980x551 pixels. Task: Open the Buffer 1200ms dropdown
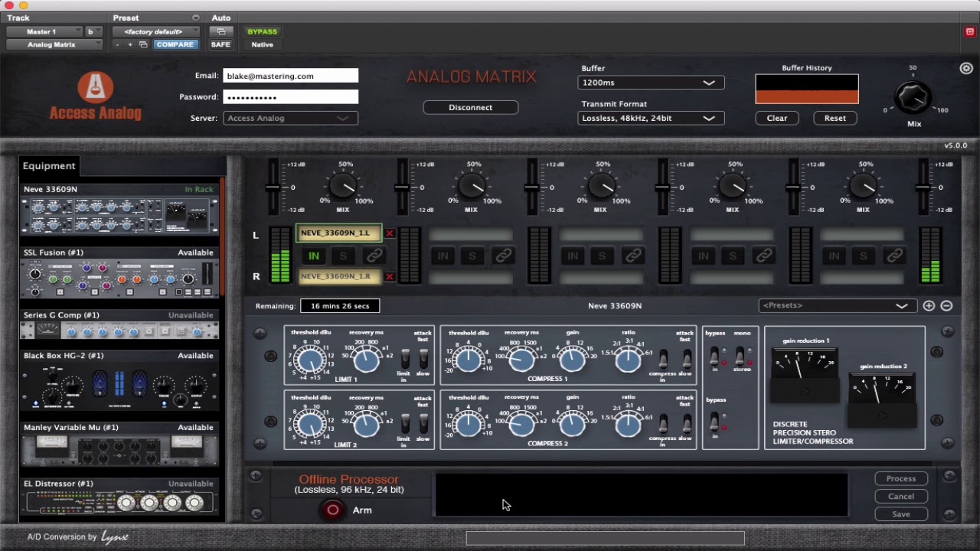point(652,83)
